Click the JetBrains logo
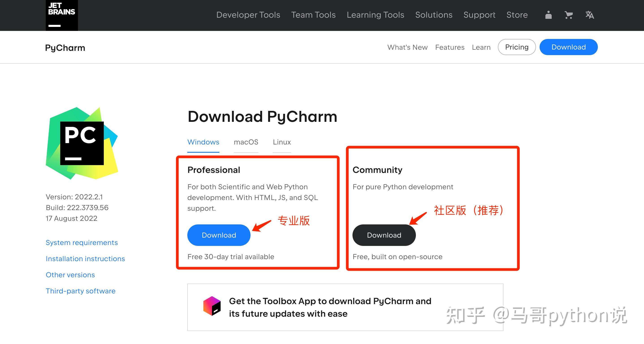Image resolution: width=644 pixels, height=344 pixels. [62, 15]
